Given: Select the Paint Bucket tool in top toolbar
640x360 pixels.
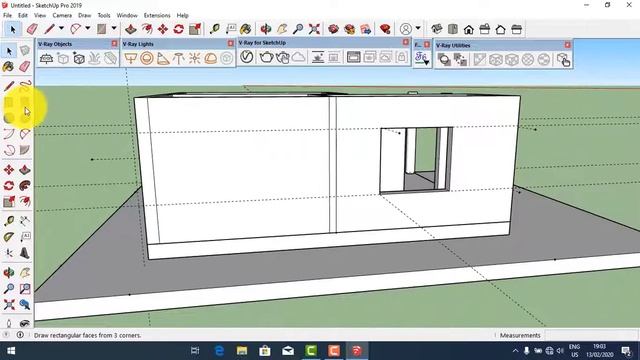Looking at the screenshot, I should click(246, 29).
